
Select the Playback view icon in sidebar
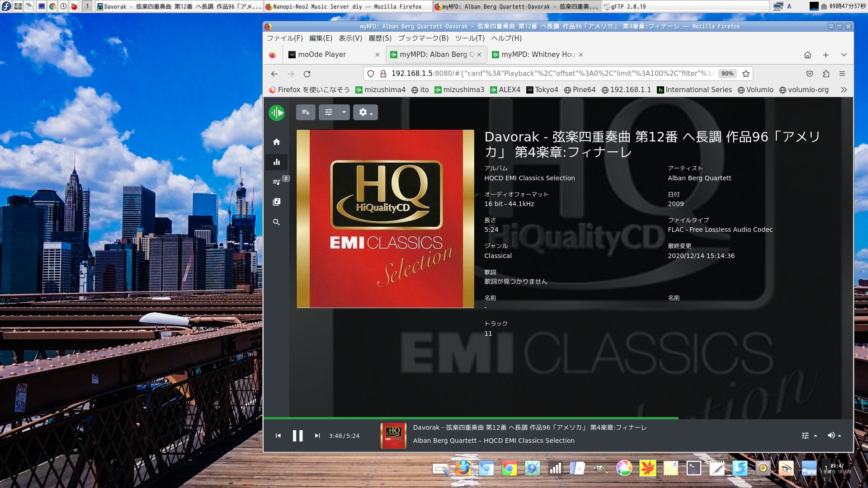pos(276,162)
